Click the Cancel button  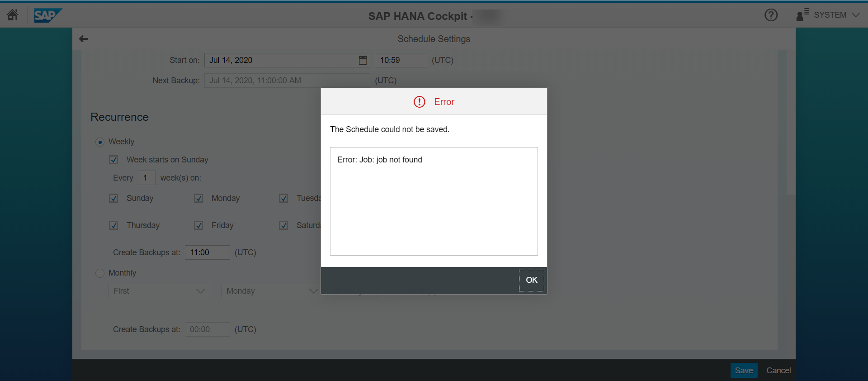(x=778, y=371)
